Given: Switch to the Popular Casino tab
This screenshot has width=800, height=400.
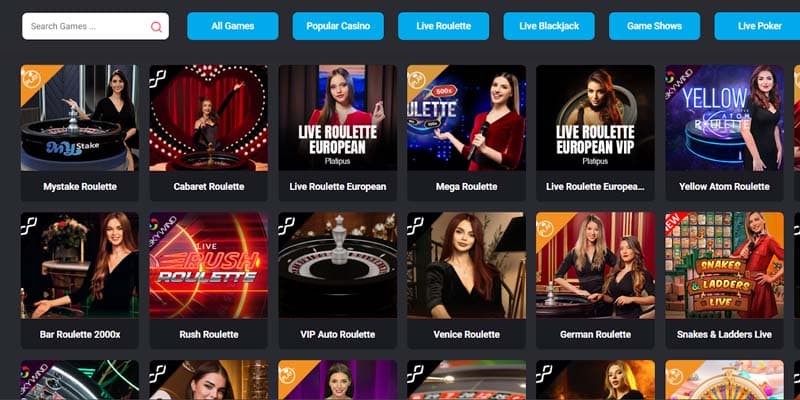Looking at the screenshot, I should tap(338, 26).
